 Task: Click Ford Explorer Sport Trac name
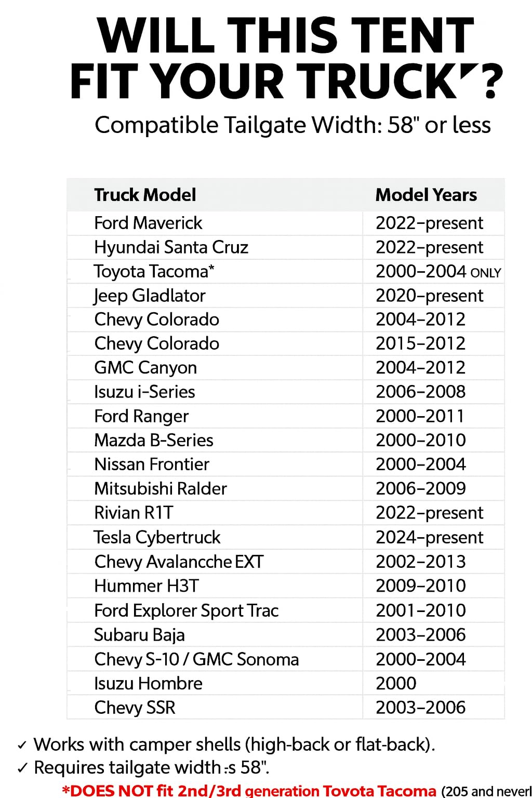coord(186,610)
